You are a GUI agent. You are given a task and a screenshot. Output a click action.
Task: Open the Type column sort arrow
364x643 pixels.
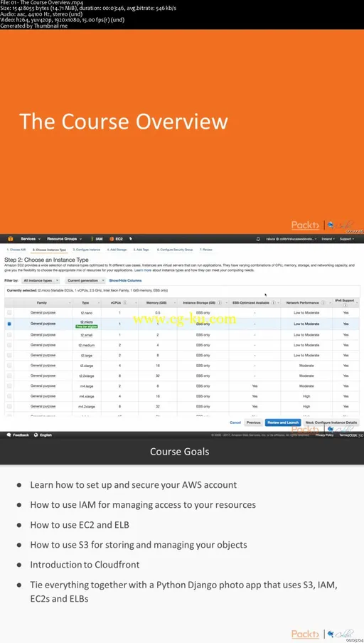pos(98,303)
